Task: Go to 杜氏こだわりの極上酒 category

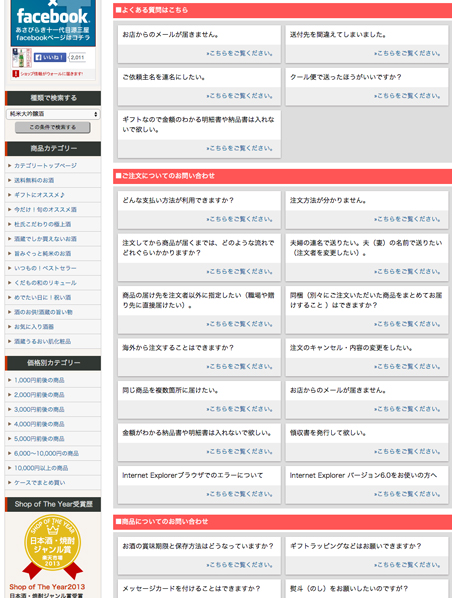Action: click(x=42, y=224)
